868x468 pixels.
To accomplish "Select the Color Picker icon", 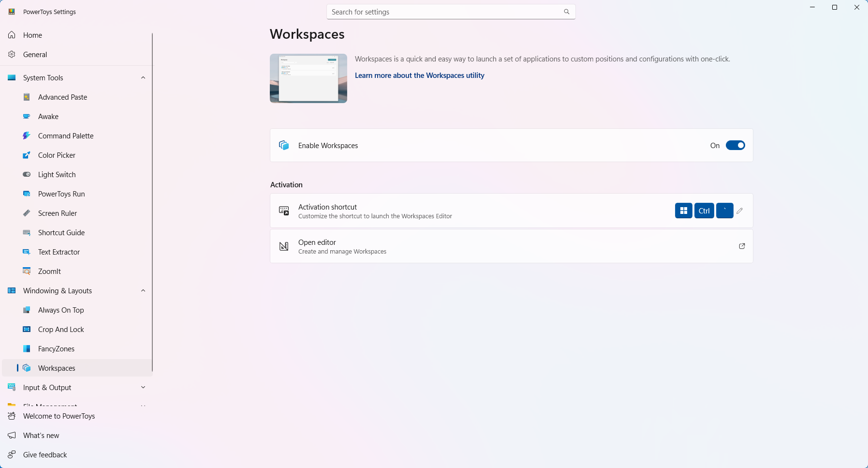I will (27, 155).
